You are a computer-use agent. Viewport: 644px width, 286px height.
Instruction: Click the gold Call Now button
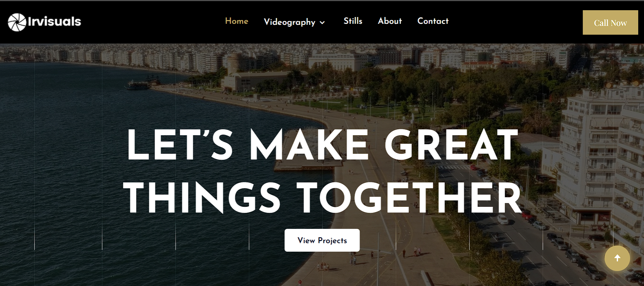610,22
